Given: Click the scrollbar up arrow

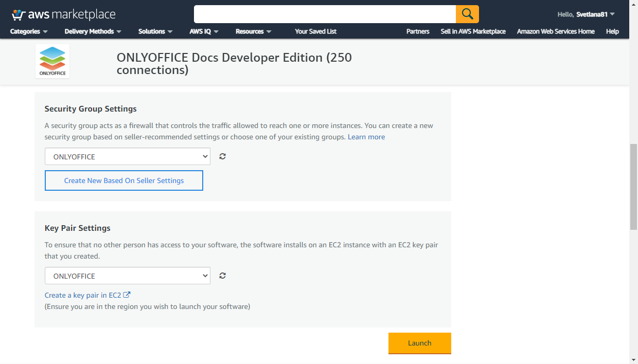Looking at the screenshot, I should (633, 4).
